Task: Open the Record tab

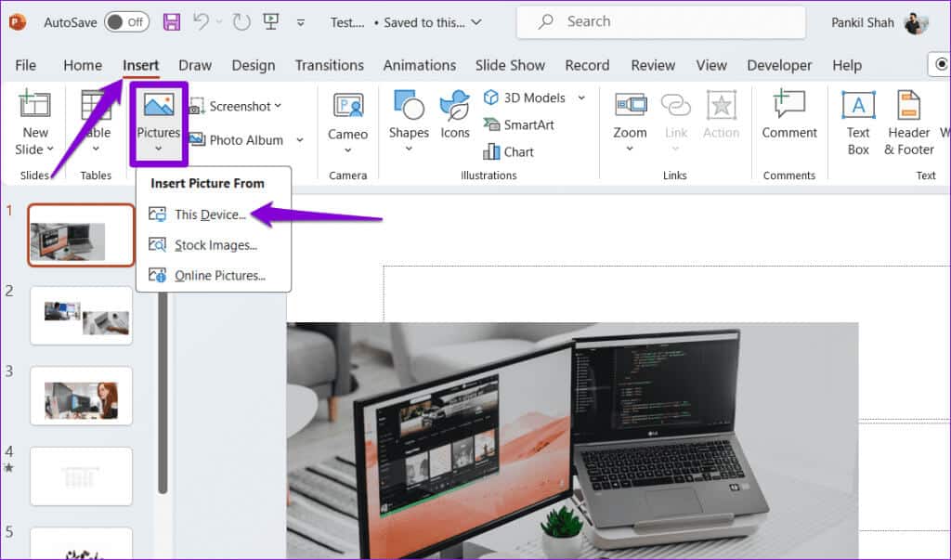Action: coord(587,65)
